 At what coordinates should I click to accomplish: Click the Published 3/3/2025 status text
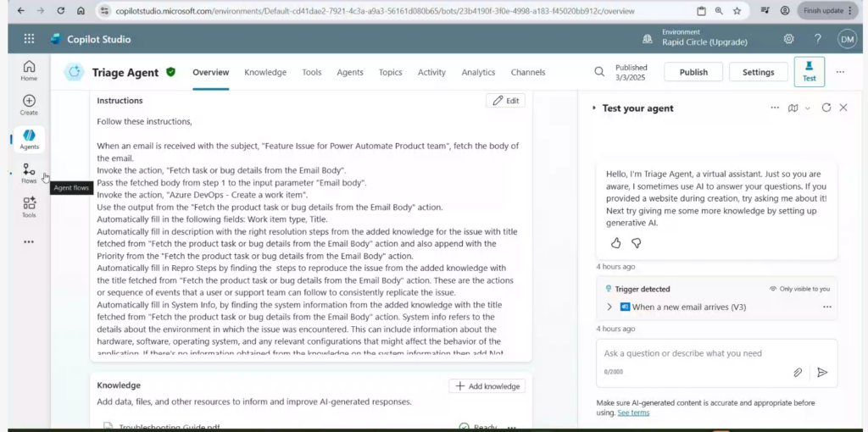tap(631, 73)
